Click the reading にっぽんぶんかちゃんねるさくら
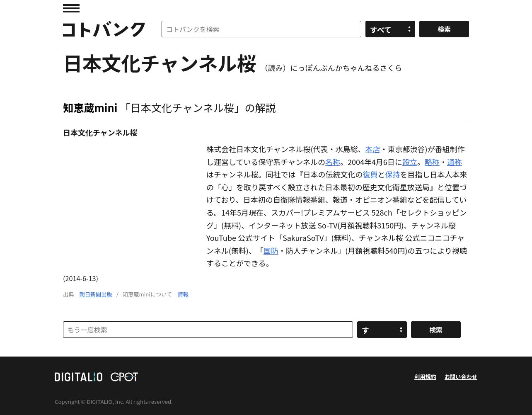This screenshot has height=415, width=532. [x=346, y=68]
